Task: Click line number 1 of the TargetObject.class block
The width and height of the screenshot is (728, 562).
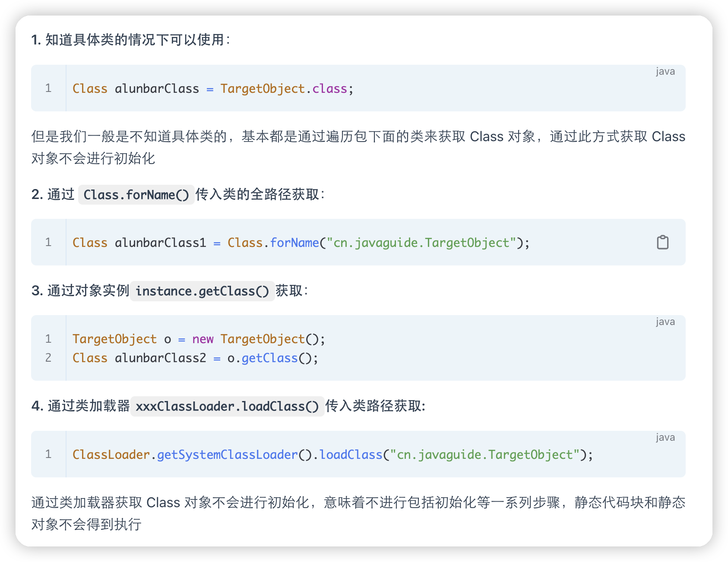Action: (x=48, y=88)
